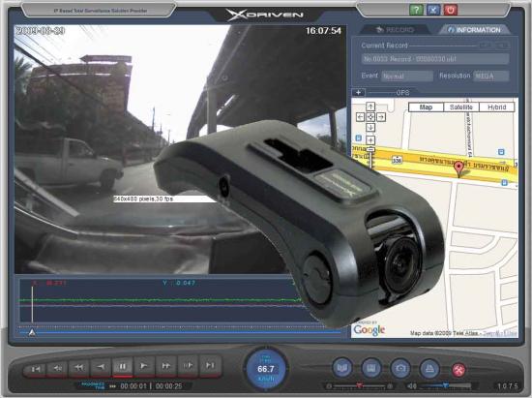
Task: Click the print icon button
Action: pyautogui.click(x=429, y=368)
